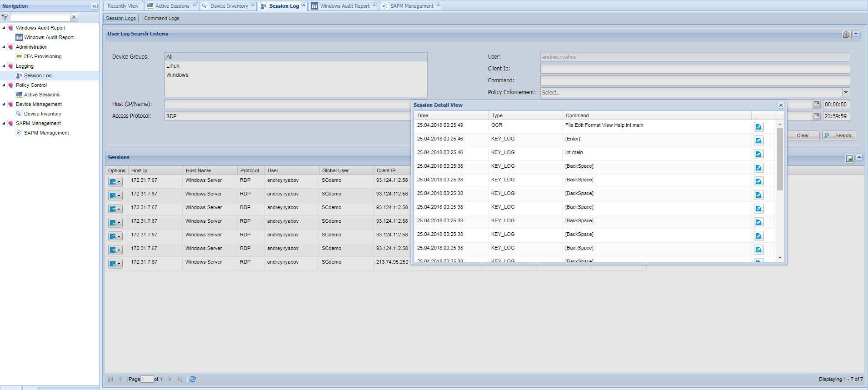Clear the navigation filter with X icon
The height and width of the screenshot is (390, 868).
point(74,17)
